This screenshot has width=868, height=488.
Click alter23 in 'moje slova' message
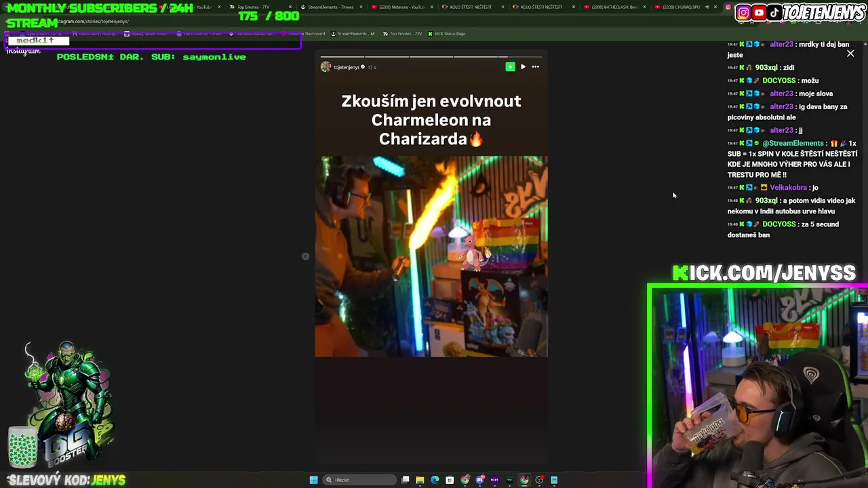[x=781, y=94]
